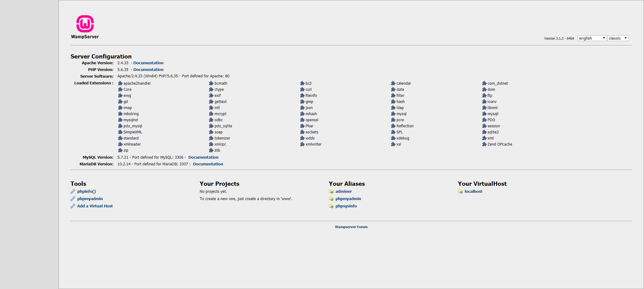Click the mcrypt extension text
Screen dimensions: 644x289
click(x=220, y=114)
